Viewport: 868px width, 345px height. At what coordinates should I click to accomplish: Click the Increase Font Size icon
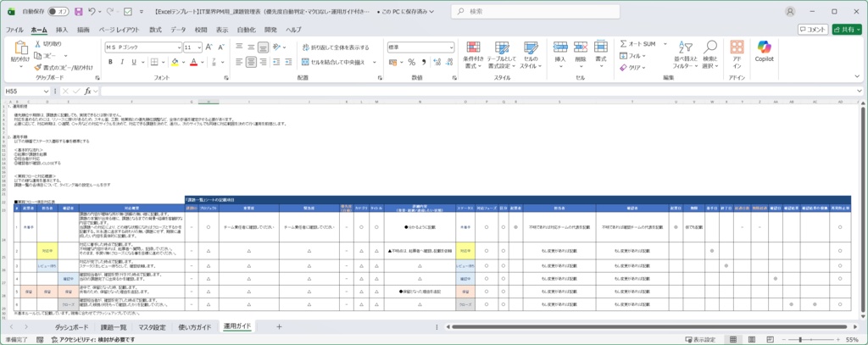point(209,47)
